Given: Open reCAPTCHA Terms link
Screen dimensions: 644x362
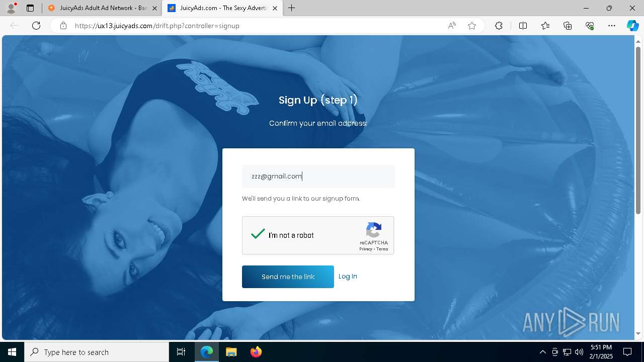Looking at the screenshot, I should pos(382,249).
